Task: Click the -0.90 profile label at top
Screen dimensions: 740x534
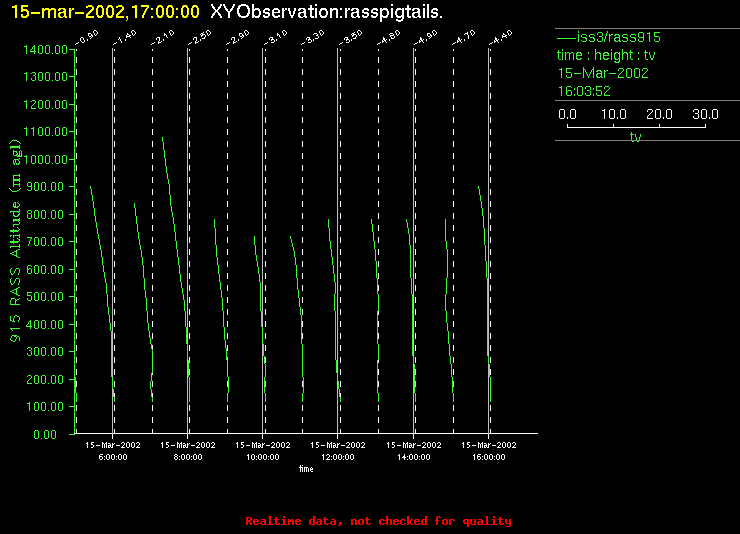Action: pyautogui.click(x=87, y=38)
